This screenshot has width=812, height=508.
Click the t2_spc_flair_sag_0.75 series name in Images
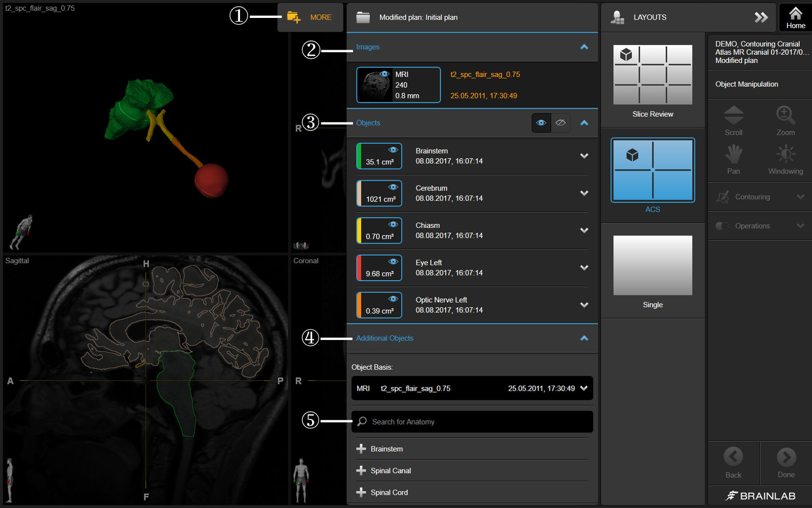tap(485, 75)
